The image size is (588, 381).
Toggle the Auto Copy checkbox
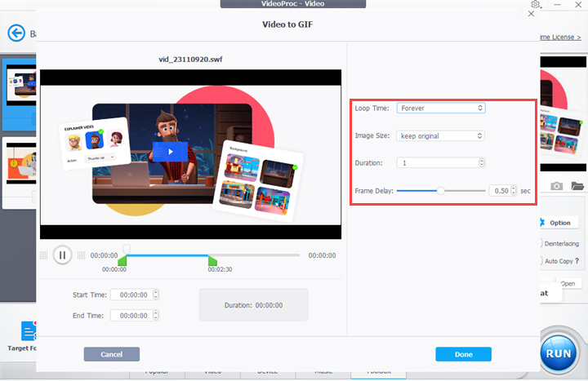[x=541, y=261]
